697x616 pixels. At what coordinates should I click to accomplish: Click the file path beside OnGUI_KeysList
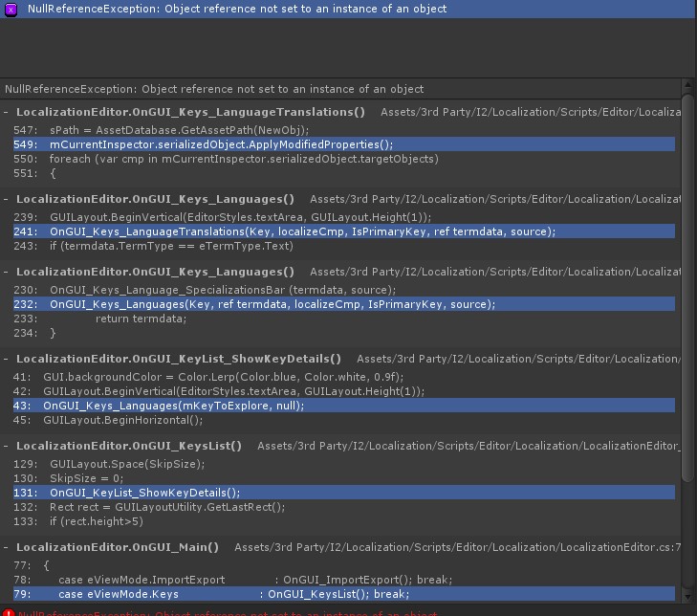468,446
